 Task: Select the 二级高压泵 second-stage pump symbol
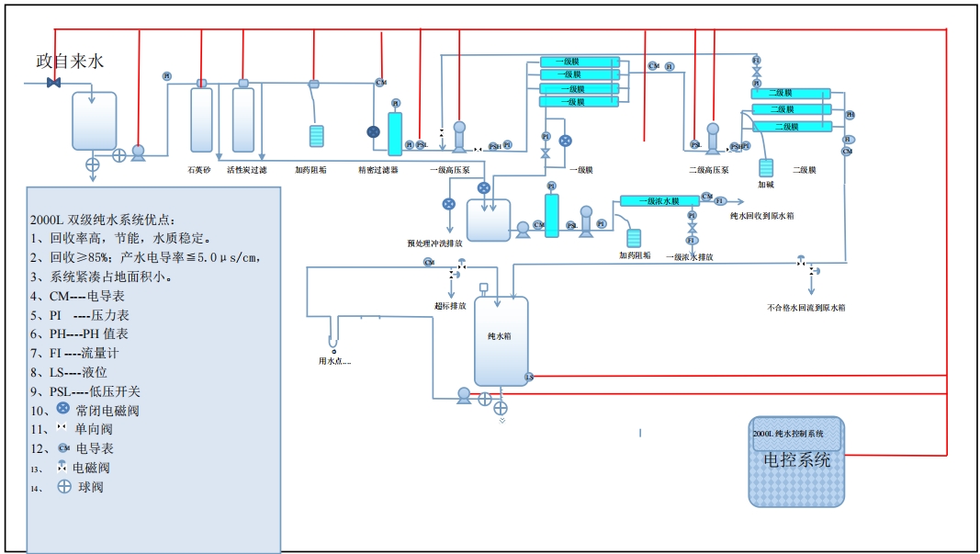tap(712, 138)
